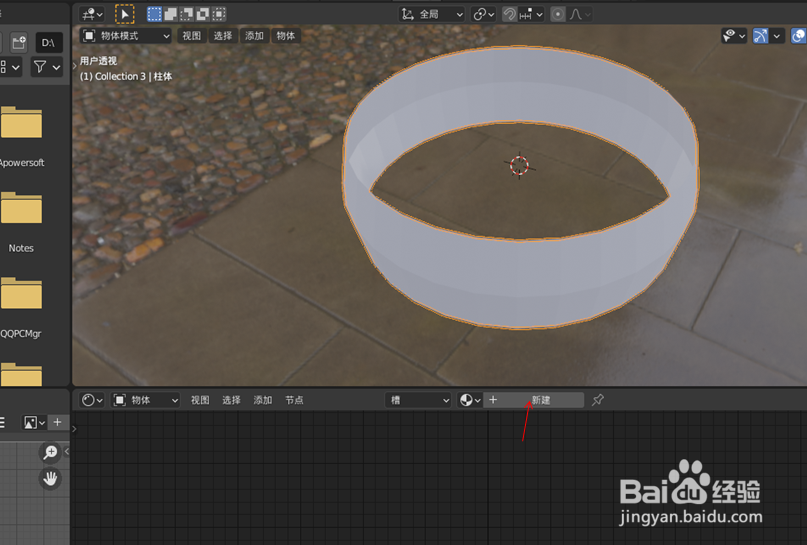Viewport: 807px width, 545px height.
Task: Choose the extend selection mode icon
Action: pyautogui.click(x=170, y=14)
